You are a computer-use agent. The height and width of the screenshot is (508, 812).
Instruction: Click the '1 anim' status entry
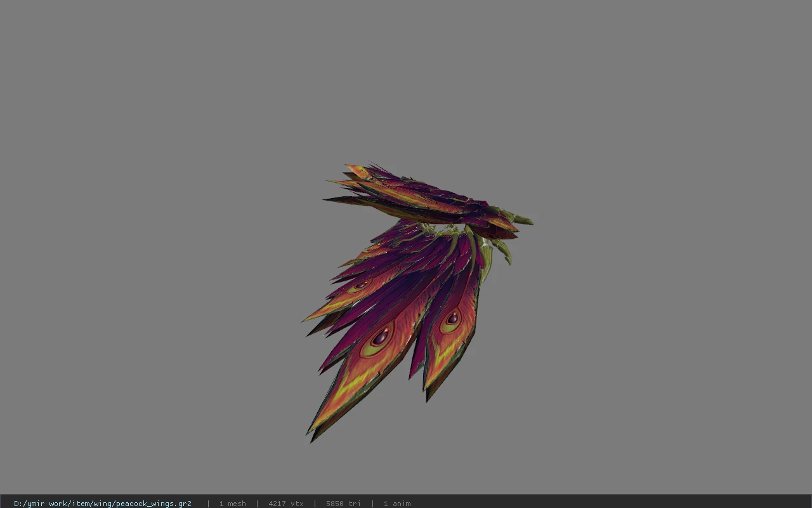(x=397, y=504)
